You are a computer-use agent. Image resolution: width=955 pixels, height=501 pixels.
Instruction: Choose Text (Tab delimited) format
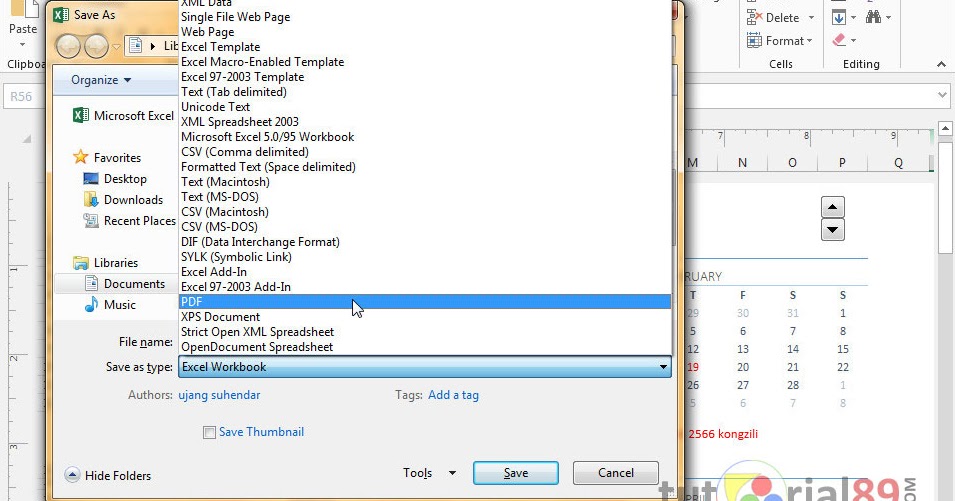coord(425,92)
